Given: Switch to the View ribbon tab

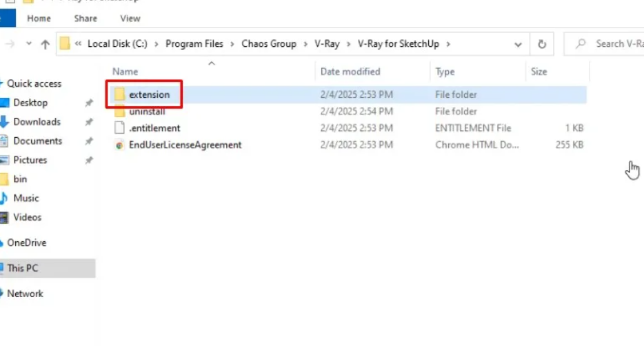Looking at the screenshot, I should [130, 19].
